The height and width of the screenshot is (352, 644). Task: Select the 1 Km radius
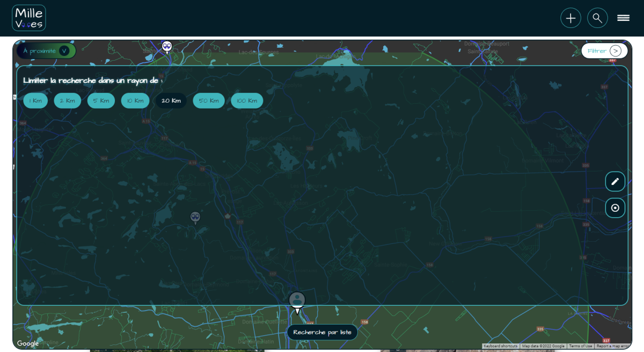pos(35,100)
